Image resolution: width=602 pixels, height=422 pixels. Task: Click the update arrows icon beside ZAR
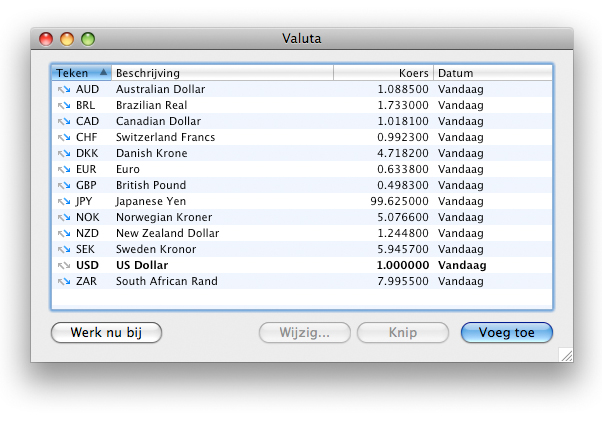pyautogui.click(x=64, y=281)
